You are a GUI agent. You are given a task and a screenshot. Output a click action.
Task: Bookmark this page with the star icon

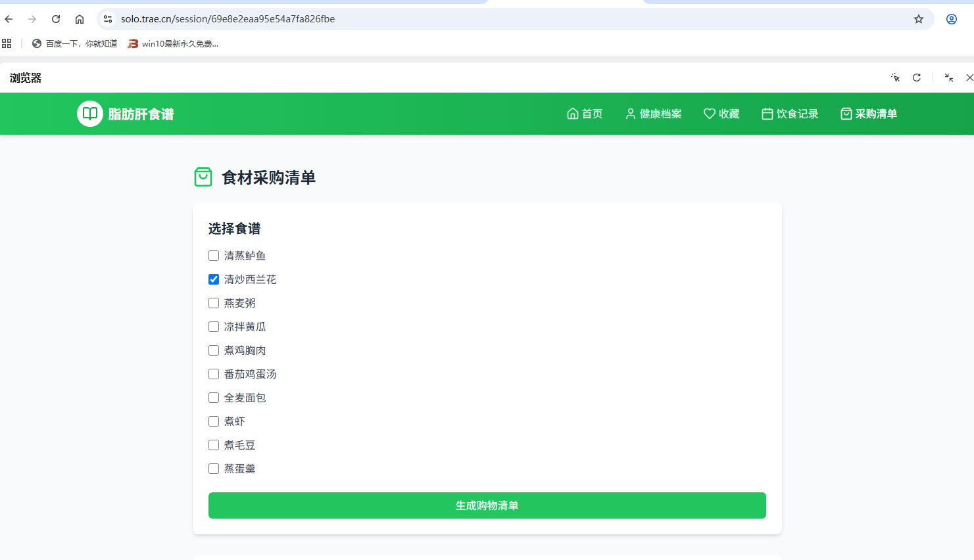click(x=918, y=19)
